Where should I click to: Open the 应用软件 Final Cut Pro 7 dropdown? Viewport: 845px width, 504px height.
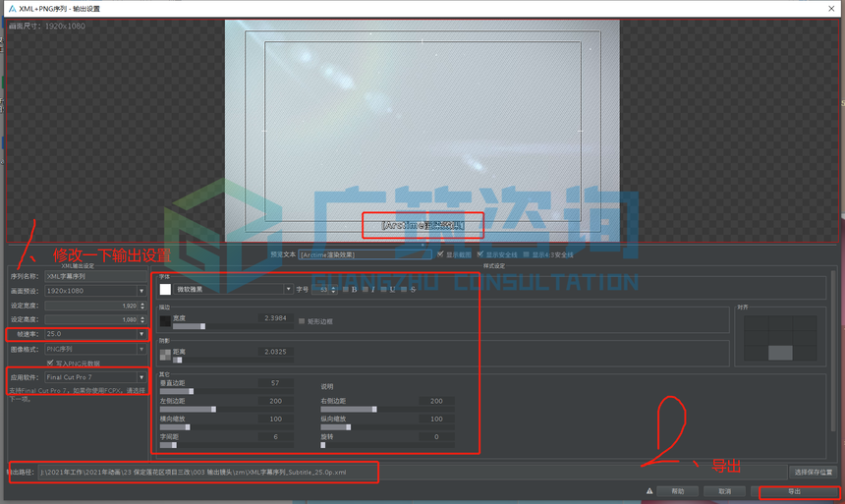click(95, 377)
